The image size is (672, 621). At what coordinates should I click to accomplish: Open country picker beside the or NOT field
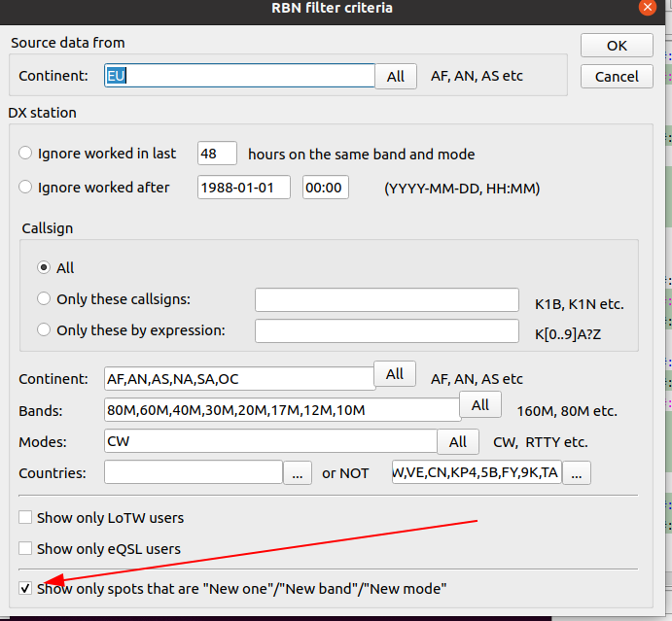tap(577, 473)
